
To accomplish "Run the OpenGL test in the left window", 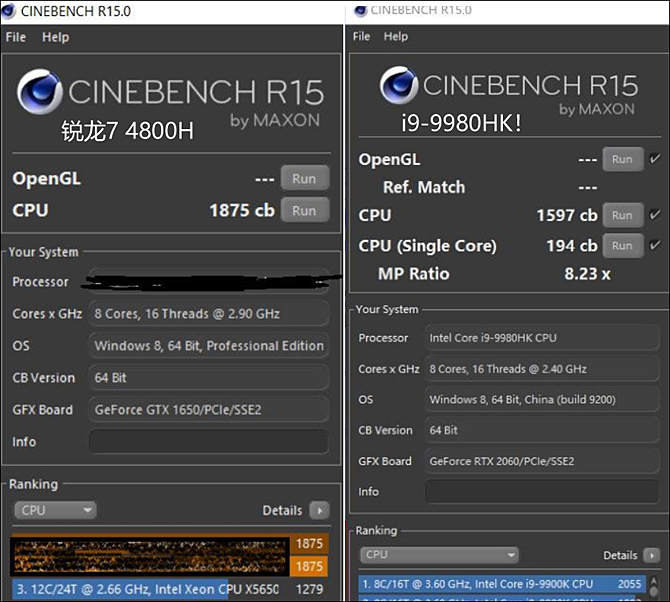I will point(305,178).
